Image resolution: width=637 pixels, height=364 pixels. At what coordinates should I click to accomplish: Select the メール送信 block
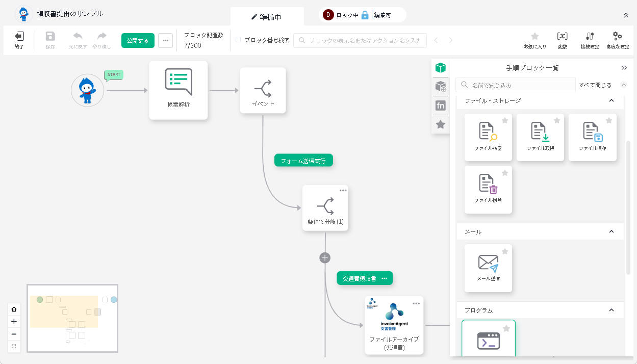488,267
